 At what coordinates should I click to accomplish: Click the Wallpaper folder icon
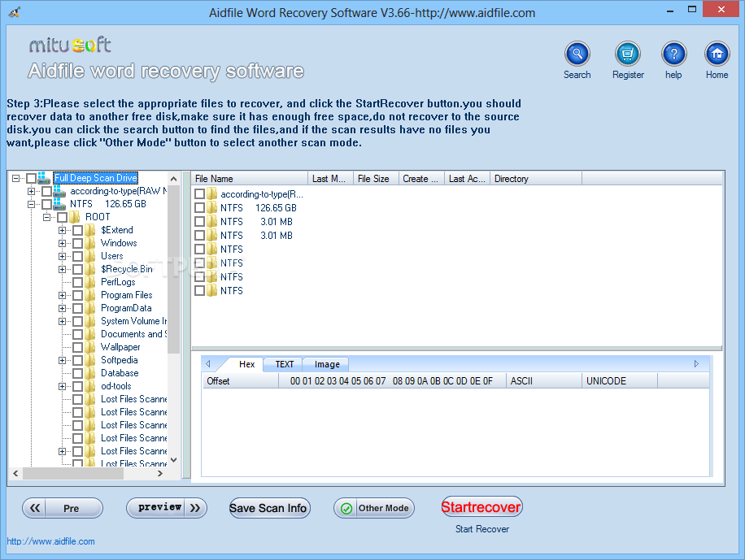click(89, 347)
